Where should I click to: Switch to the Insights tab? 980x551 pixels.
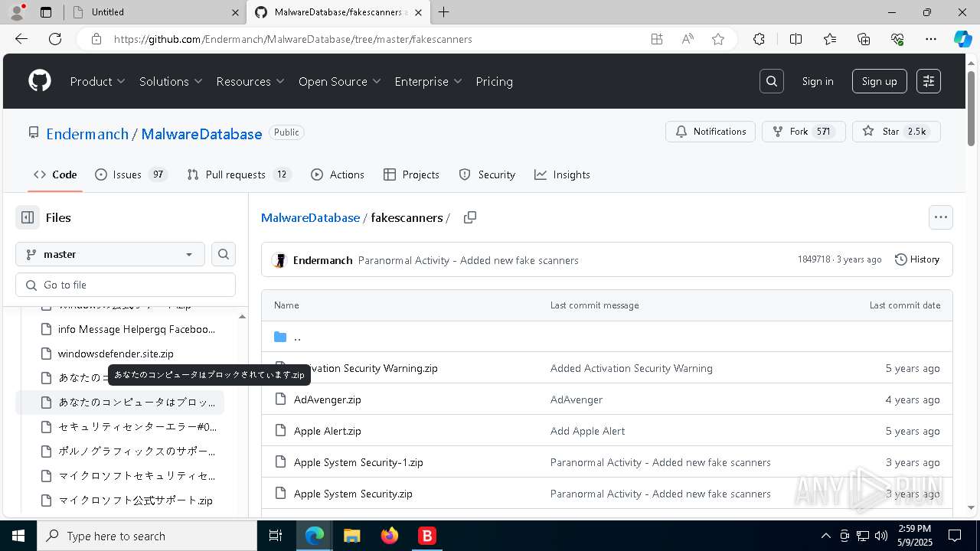(562, 174)
